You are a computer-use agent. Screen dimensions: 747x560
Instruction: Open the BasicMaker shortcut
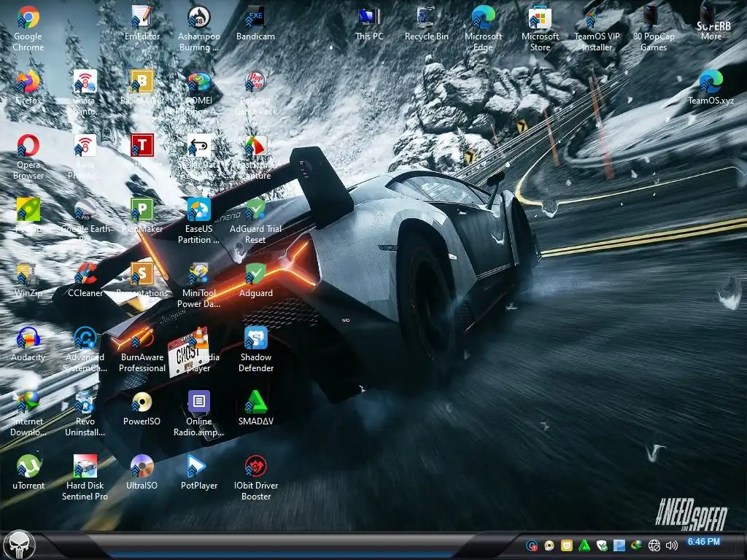(x=142, y=82)
